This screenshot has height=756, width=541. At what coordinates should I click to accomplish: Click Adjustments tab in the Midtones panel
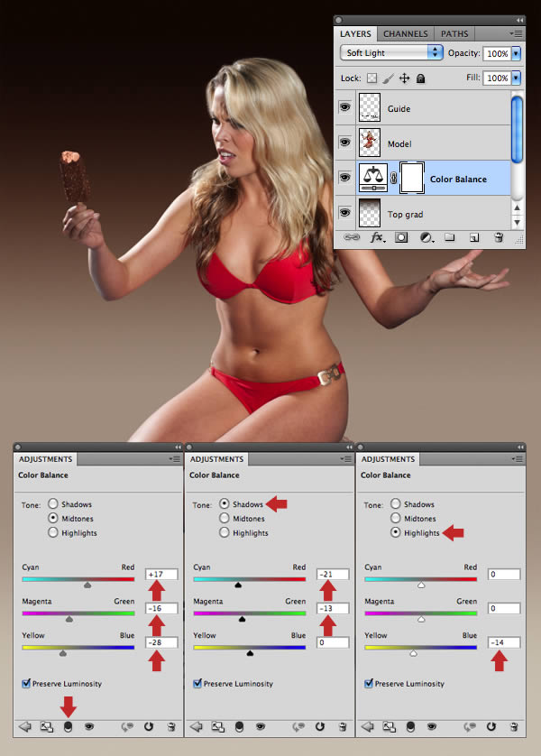[45, 459]
